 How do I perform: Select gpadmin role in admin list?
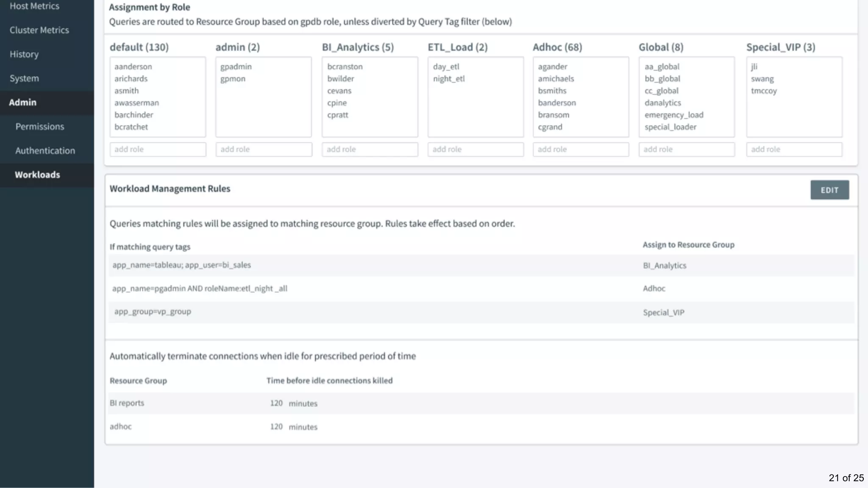tap(236, 67)
